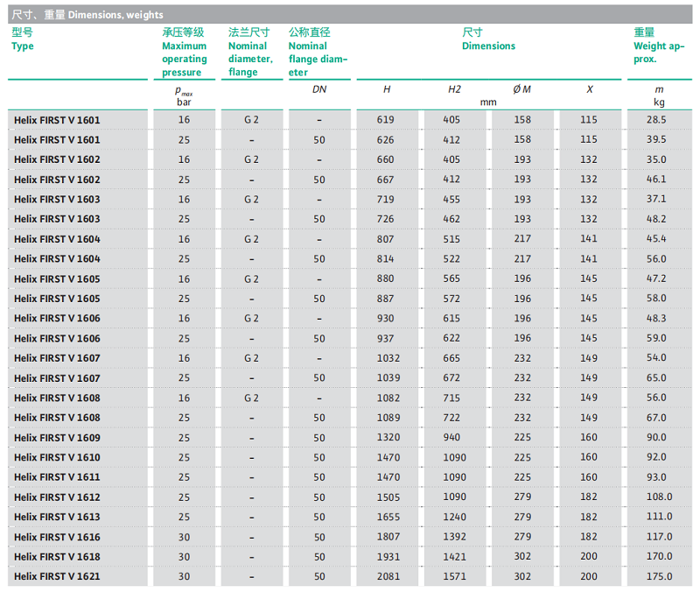Click the row label 'Helix FIRST V 1612'
Image resolution: width=700 pixels, height=592 pixels.
tap(57, 497)
